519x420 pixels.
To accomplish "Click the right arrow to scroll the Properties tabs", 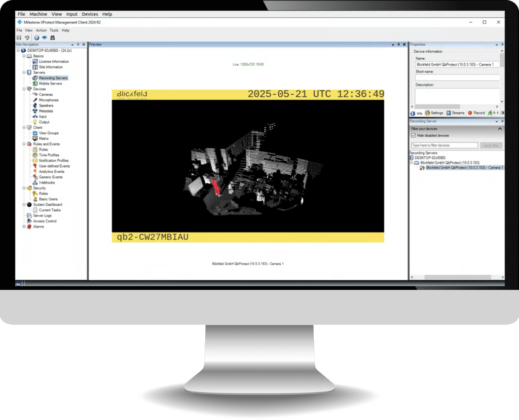I will tap(502, 113).
